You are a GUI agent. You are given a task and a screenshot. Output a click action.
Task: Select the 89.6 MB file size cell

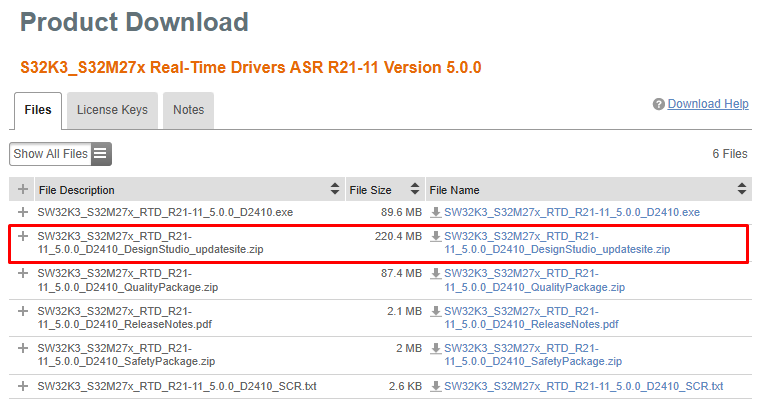pyautogui.click(x=401, y=212)
